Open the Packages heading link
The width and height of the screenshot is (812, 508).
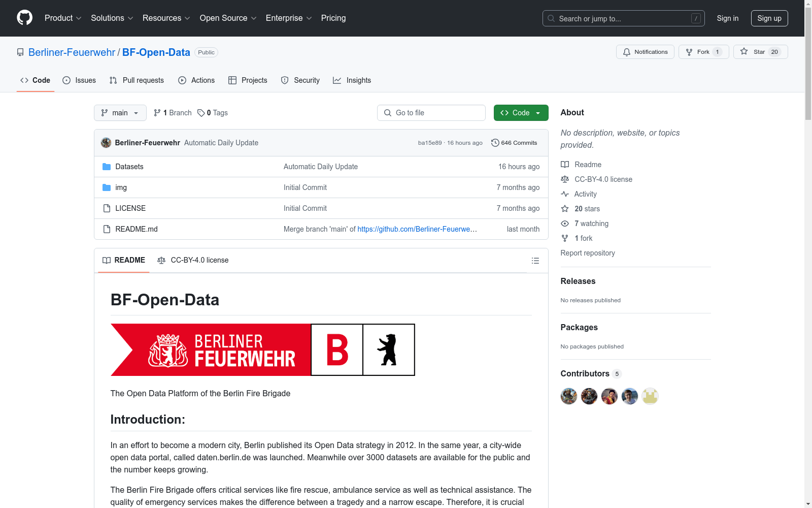pos(579,327)
